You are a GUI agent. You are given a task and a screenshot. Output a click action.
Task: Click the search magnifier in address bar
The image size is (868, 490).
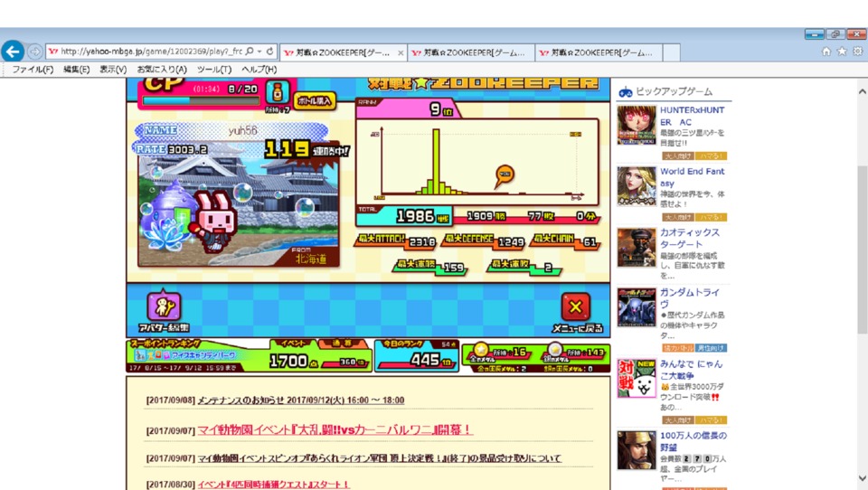pos(250,51)
